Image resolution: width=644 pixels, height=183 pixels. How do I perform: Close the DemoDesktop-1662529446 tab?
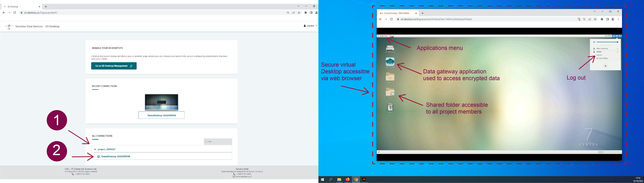point(416,13)
